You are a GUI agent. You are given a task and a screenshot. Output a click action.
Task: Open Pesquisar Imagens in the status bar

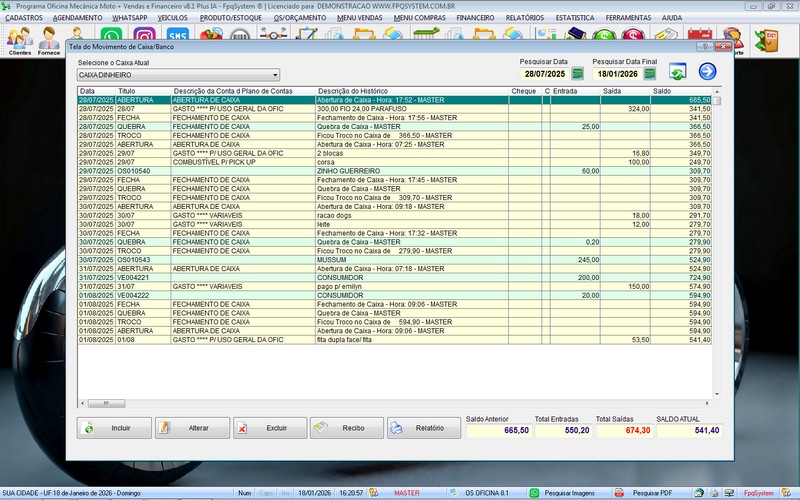pyautogui.click(x=566, y=493)
